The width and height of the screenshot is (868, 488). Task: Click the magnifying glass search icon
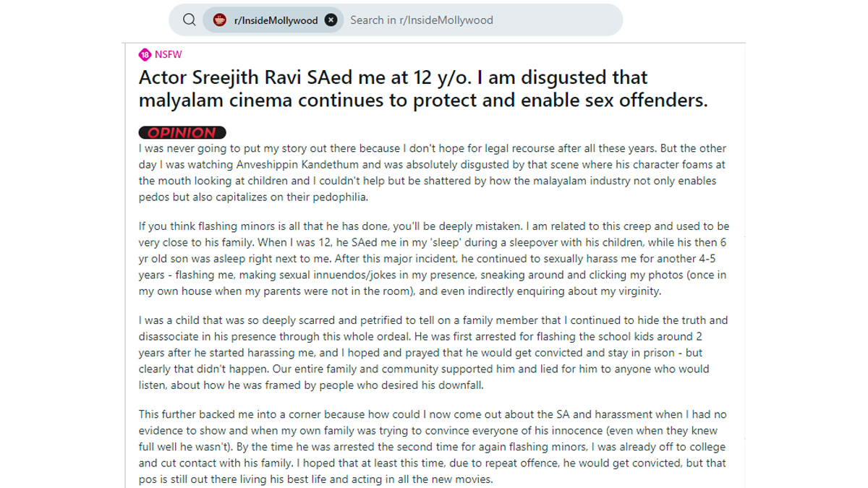[x=190, y=20]
